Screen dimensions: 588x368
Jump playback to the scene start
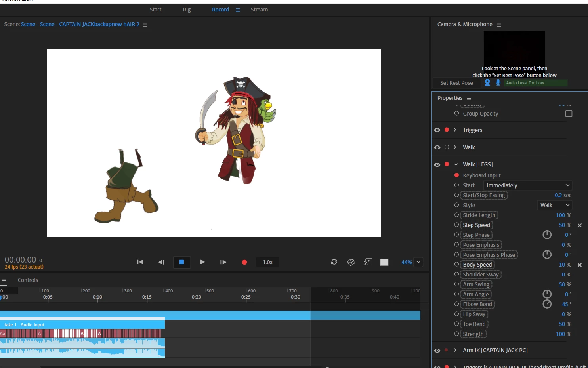pyautogui.click(x=140, y=262)
